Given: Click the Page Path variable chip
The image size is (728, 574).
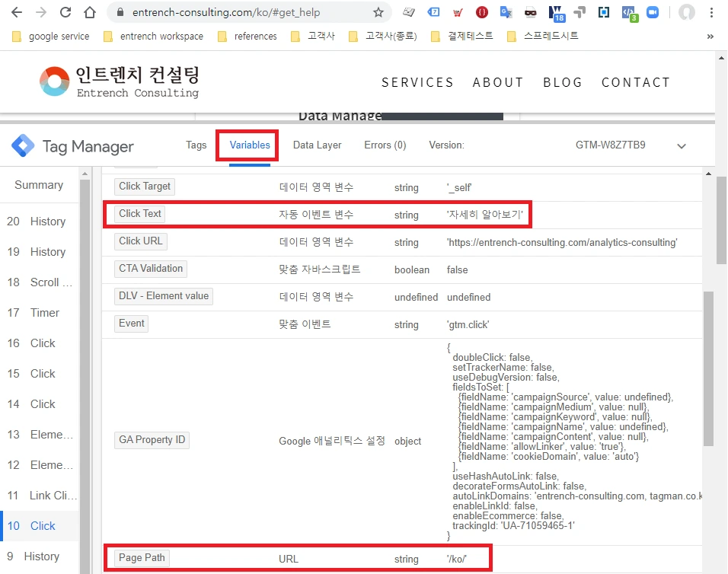Looking at the screenshot, I should tap(142, 558).
